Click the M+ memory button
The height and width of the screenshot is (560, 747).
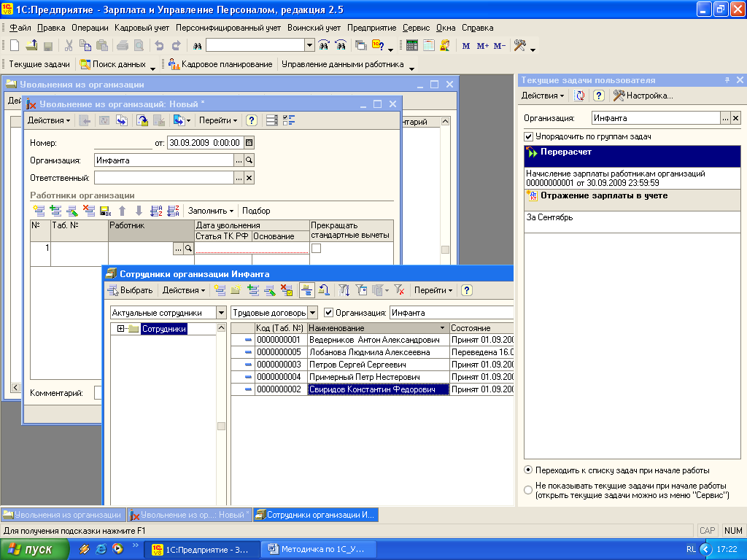483,46
